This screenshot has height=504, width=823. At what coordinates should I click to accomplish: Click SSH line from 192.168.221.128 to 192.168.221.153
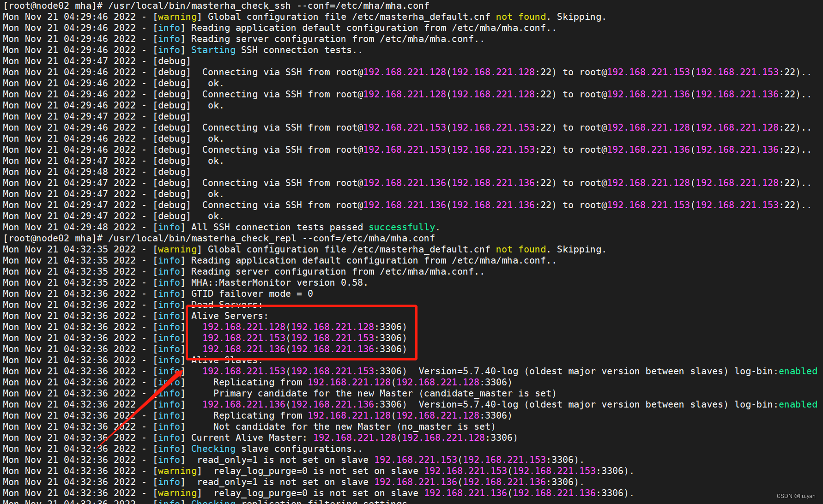(x=407, y=72)
